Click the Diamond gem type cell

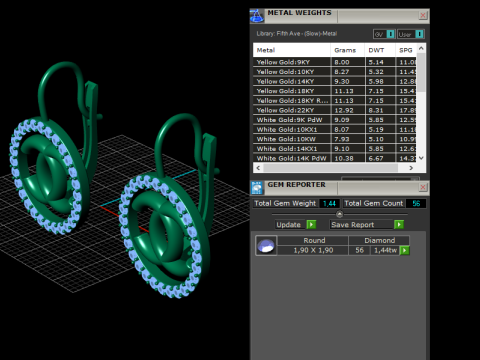point(379,240)
